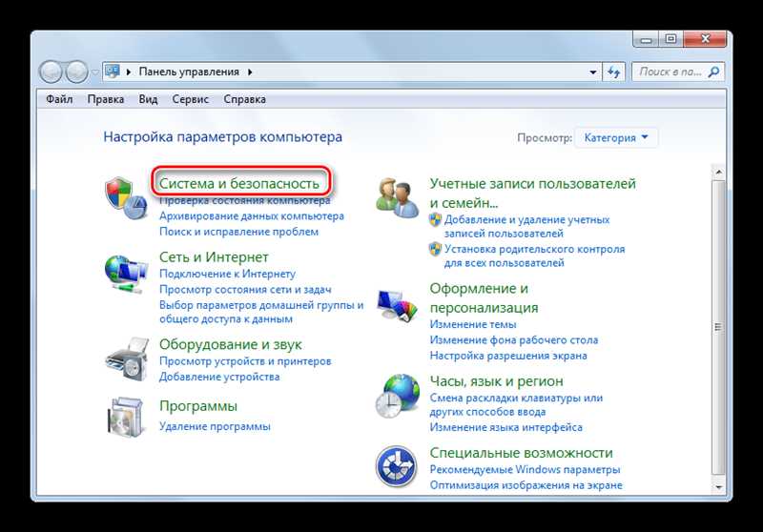The image size is (763, 532).
Task: Click Изменение языка интерфейса link
Action: tap(506, 427)
